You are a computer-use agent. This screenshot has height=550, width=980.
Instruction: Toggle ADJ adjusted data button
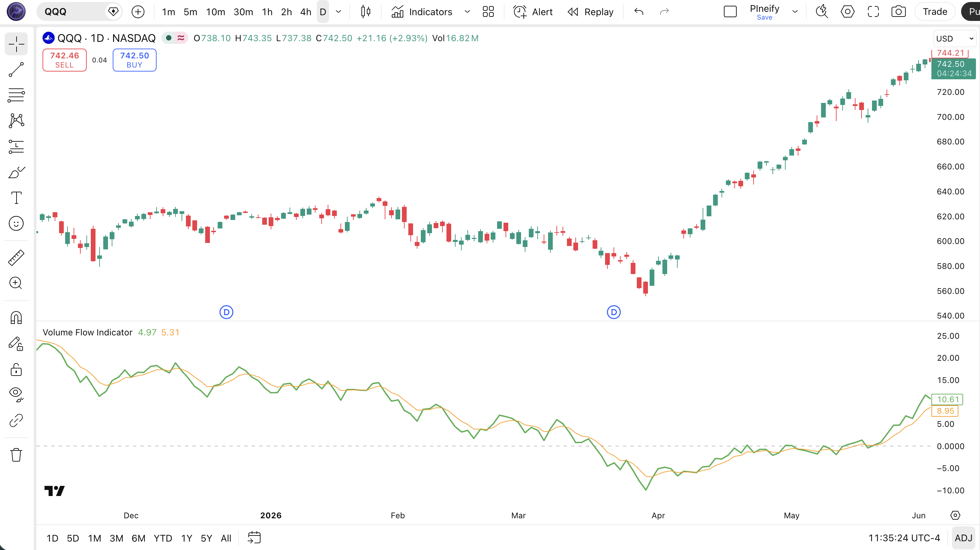(963, 538)
